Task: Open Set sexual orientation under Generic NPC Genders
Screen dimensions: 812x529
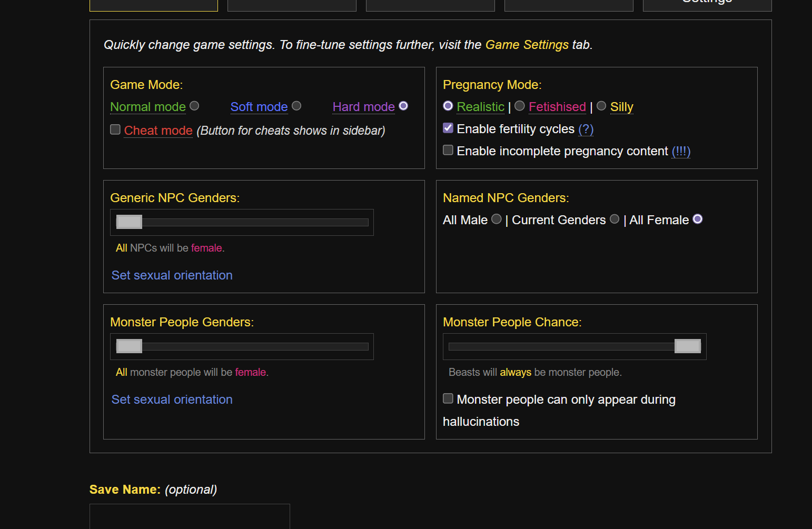Action: 172,275
